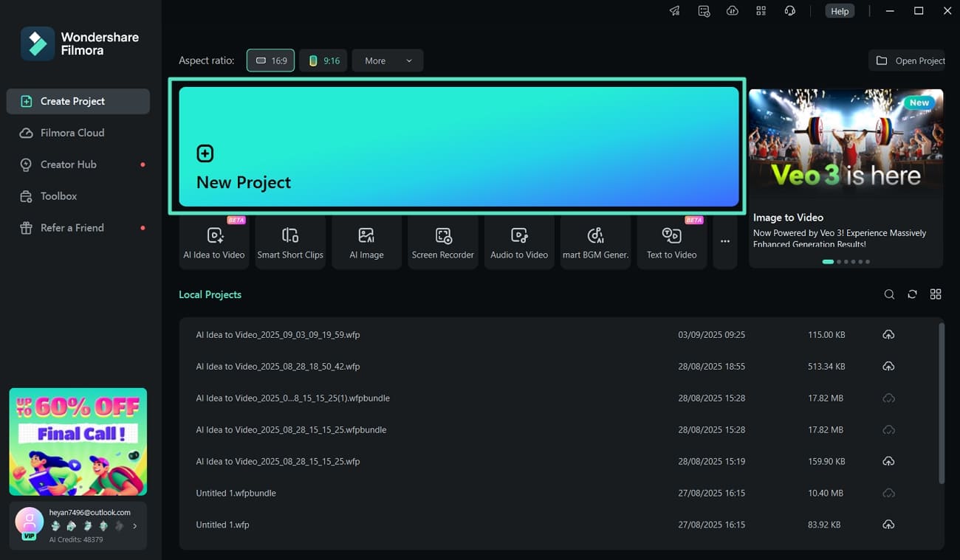960x560 pixels.
Task: Show more tools via three-dots button
Action: tap(725, 243)
